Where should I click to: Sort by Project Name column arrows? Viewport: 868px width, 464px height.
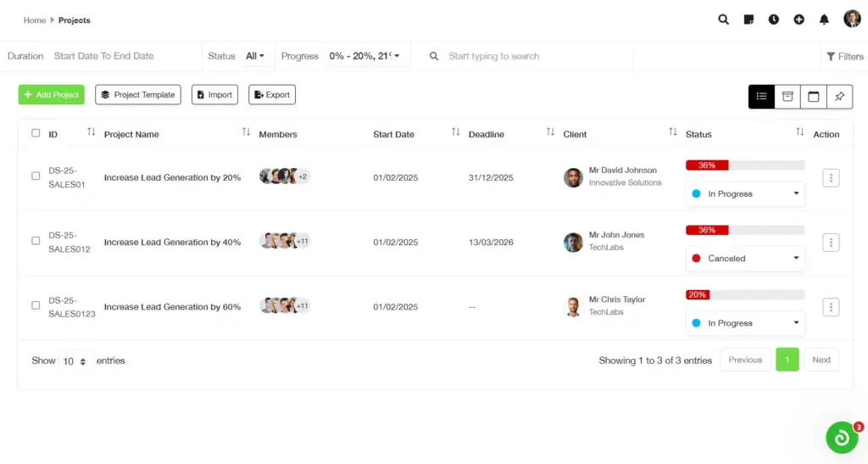point(246,131)
